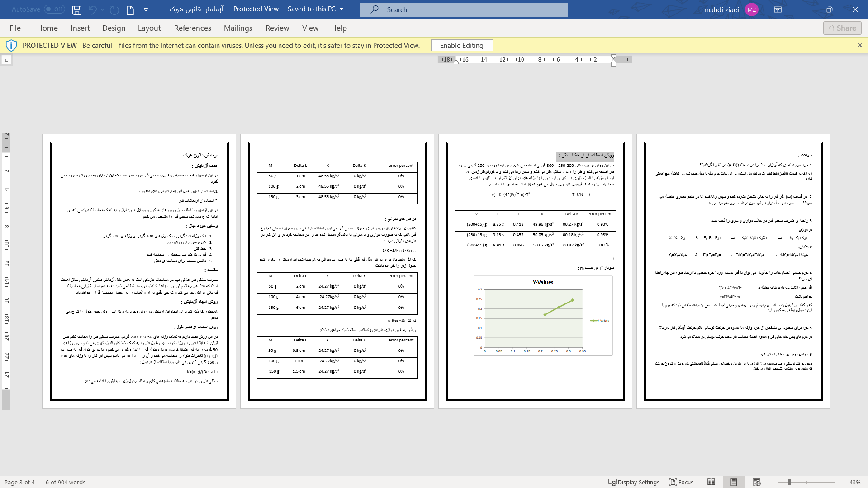Click the zoom out minus button
Image resolution: width=868 pixels, height=488 pixels.
click(x=773, y=482)
